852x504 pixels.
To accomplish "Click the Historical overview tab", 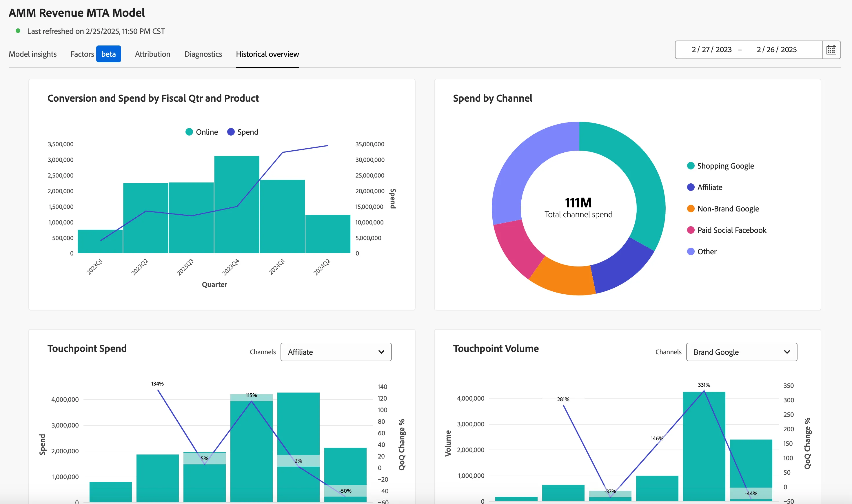I will [x=267, y=54].
